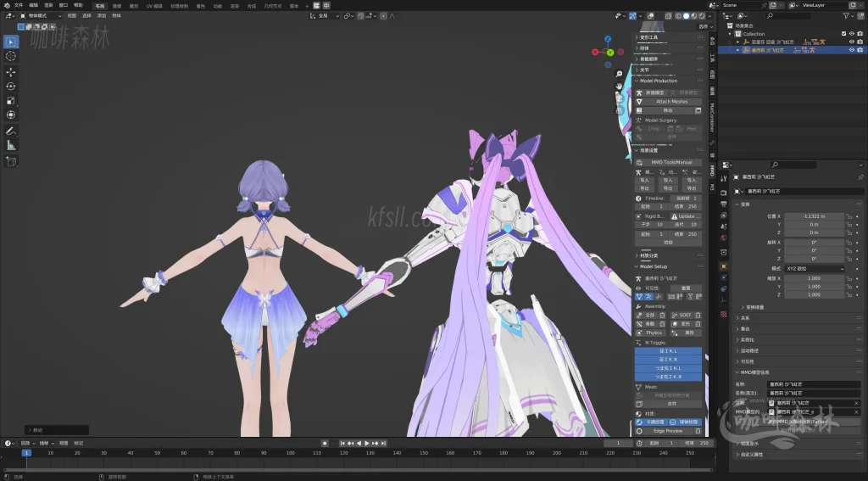Click the Update button in Rigid Body row
The width and height of the screenshot is (868, 481).
tap(686, 216)
